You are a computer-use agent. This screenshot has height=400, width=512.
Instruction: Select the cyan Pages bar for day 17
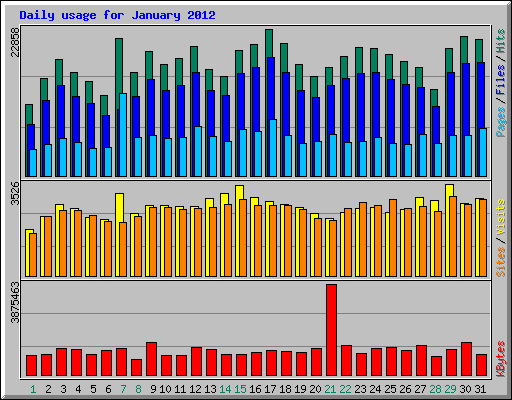(273, 148)
